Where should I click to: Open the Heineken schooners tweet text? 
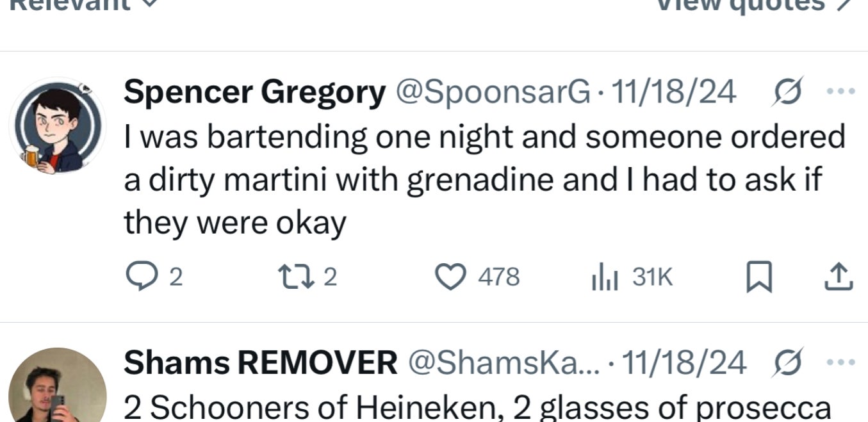[x=477, y=408]
